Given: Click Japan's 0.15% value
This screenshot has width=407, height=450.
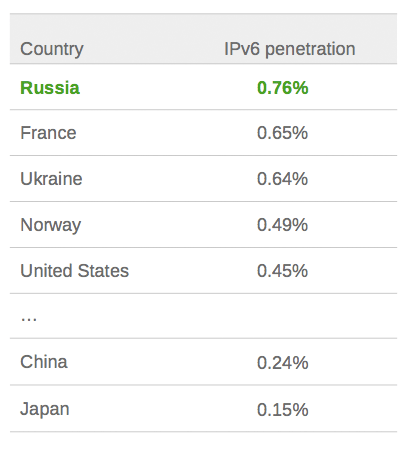Looking at the screenshot, I should [x=283, y=410].
